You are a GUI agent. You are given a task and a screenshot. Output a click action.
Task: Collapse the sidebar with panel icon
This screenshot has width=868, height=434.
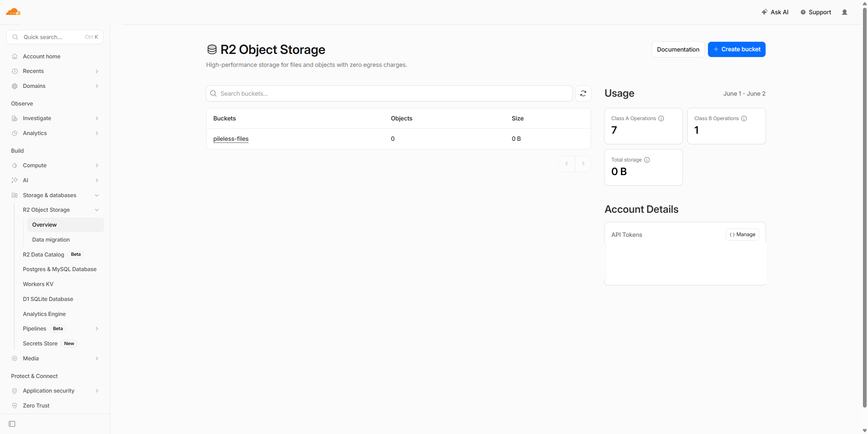pyautogui.click(x=12, y=424)
